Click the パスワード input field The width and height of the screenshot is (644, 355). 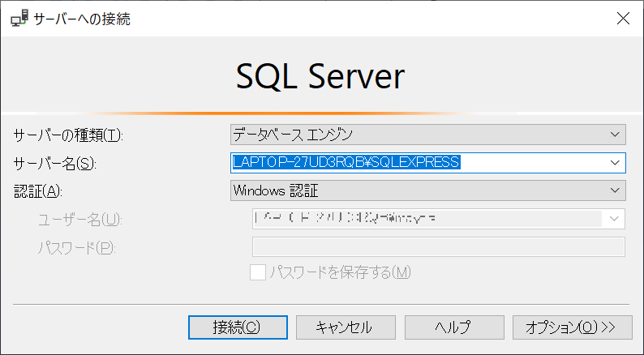pyautogui.click(x=439, y=246)
